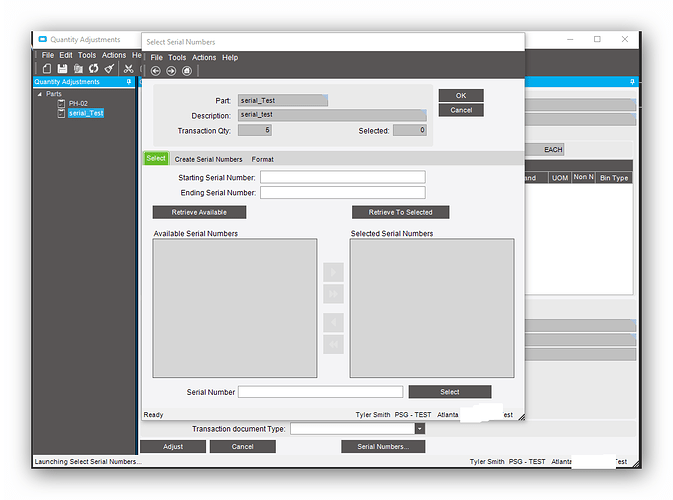Click the Description field showing serial_test
Viewport: 673px width, 500px height.
click(332, 115)
